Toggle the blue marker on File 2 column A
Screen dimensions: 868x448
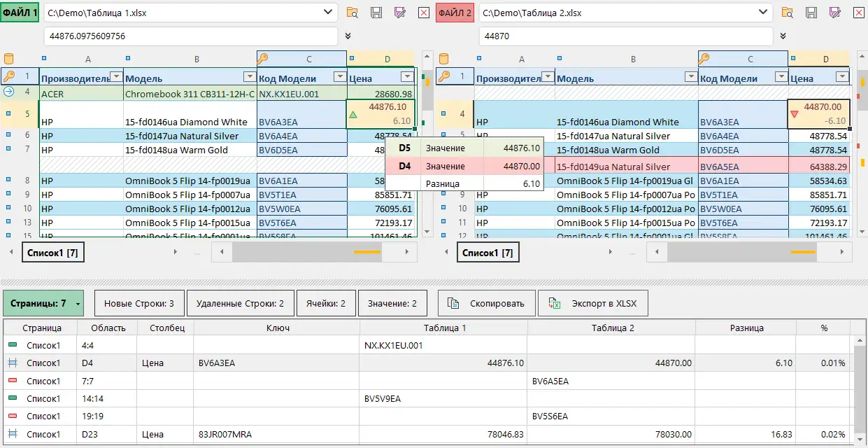[478, 59]
